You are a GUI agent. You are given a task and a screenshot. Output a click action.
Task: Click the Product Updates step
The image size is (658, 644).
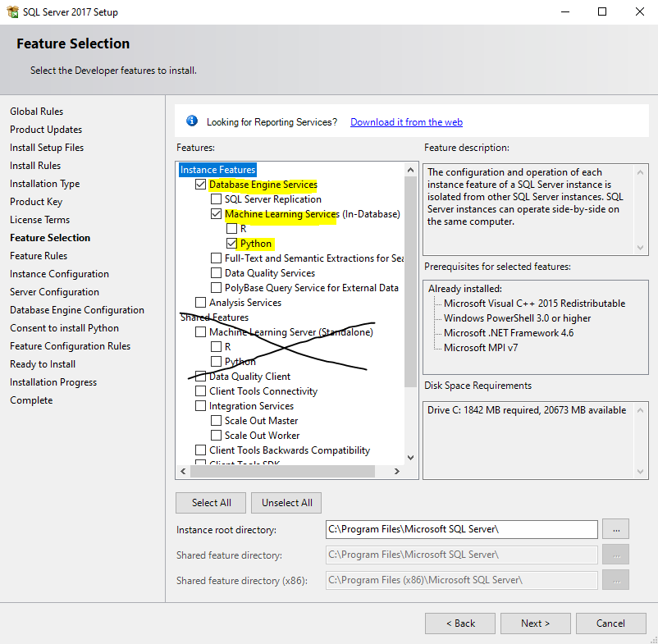pos(46,130)
